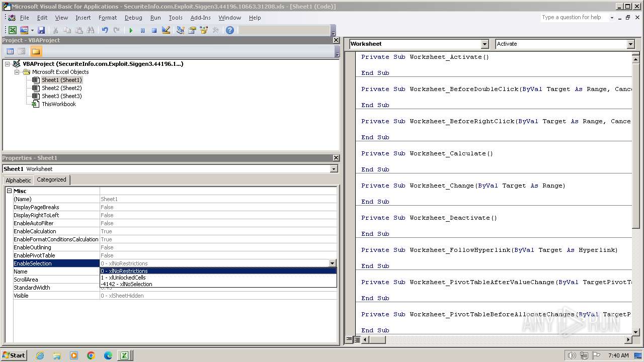Select Sheet3 (Sheet3) in project tree
This screenshot has width=644, height=362.
[x=61, y=96]
